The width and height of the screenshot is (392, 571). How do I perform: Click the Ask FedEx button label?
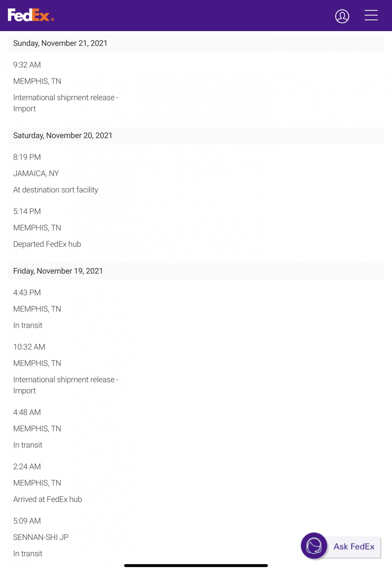point(354,546)
